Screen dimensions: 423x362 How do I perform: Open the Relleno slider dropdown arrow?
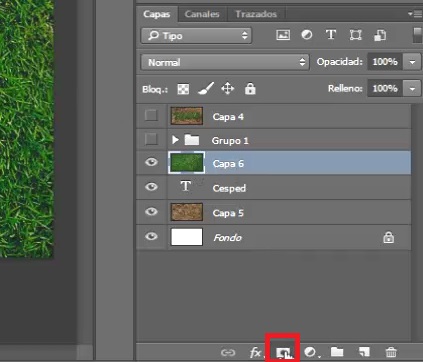click(412, 89)
